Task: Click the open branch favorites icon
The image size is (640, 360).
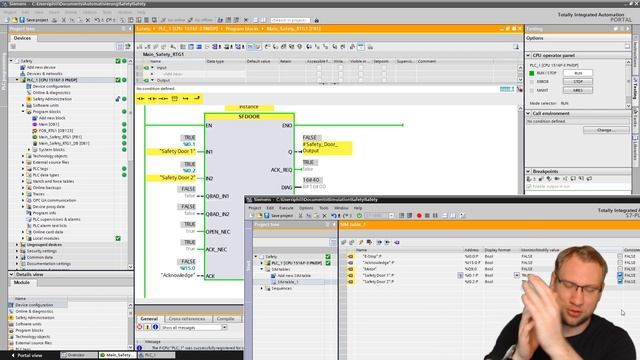Action: [x=186, y=98]
